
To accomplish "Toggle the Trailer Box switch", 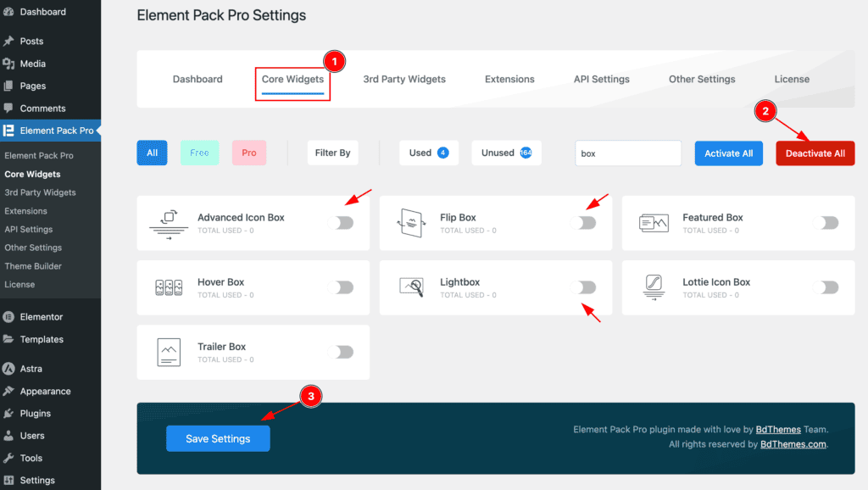I will click(x=341, y=352).
